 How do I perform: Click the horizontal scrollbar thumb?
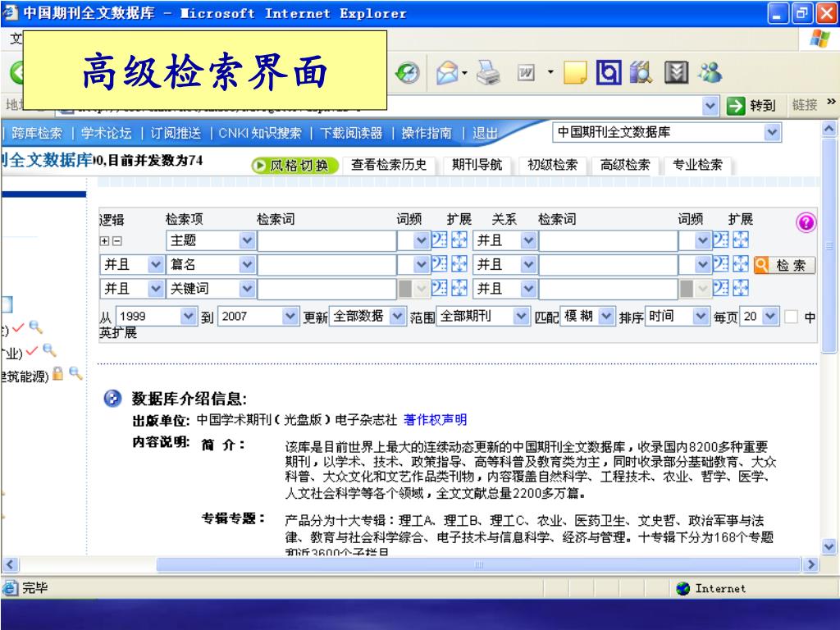coord(478,564)
